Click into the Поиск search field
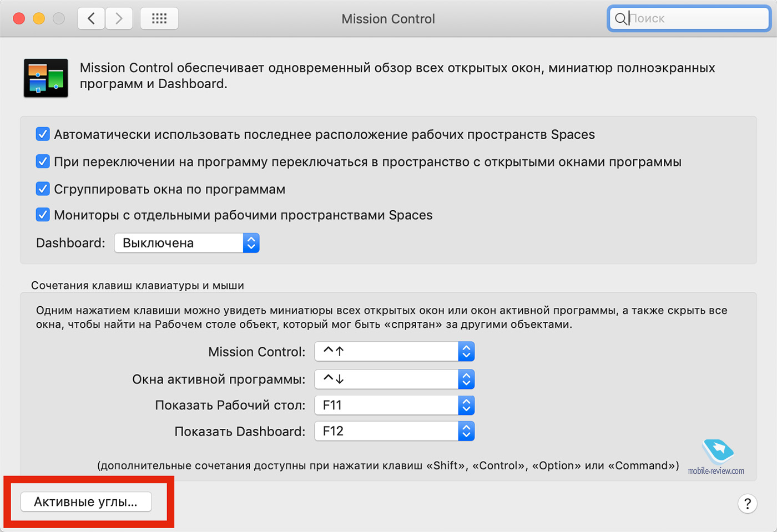Screen dimensions: 777x532 [689, 19]
